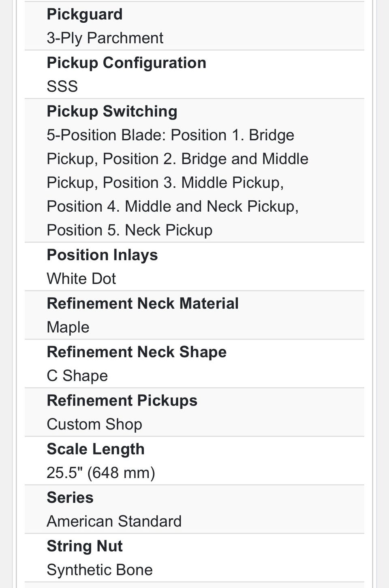
Task: Click the Custom Shop value
Action: coord(94,425)
